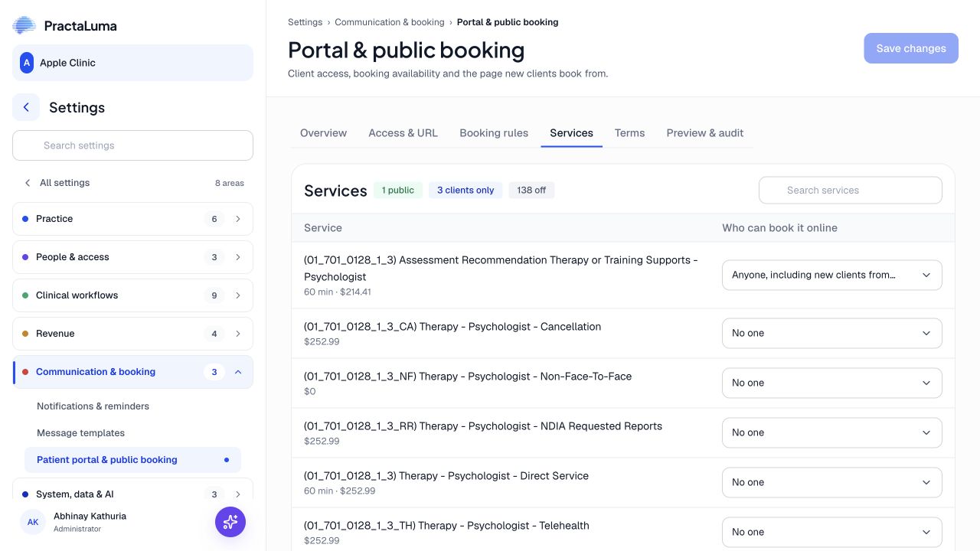Expand the People & access area
Viewport: 980px width, 551px height.
(x=132, y=257)
